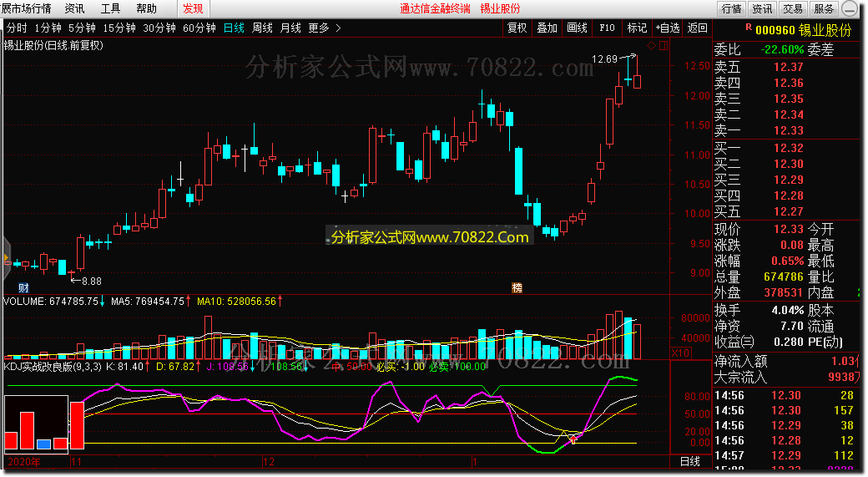
Task: Click the 叠加 overlay toolbar button
Action: tap(547, 28)
